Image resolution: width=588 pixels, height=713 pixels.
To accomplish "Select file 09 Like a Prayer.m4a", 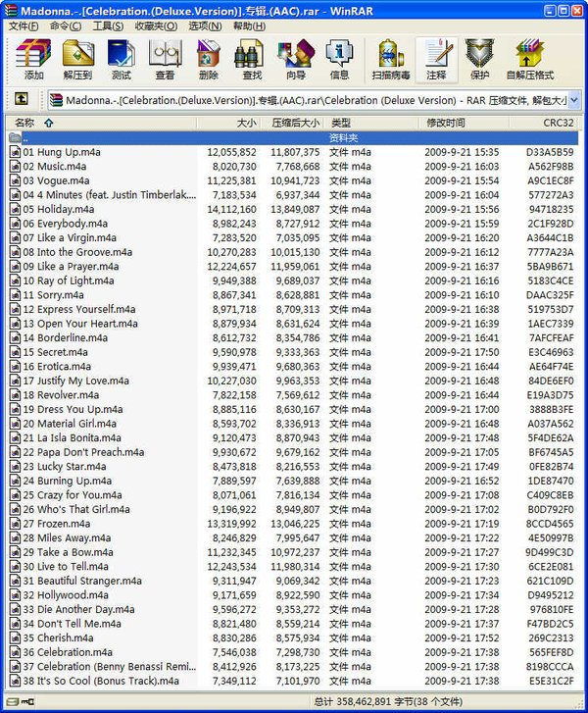I will (x=71, y=267).
